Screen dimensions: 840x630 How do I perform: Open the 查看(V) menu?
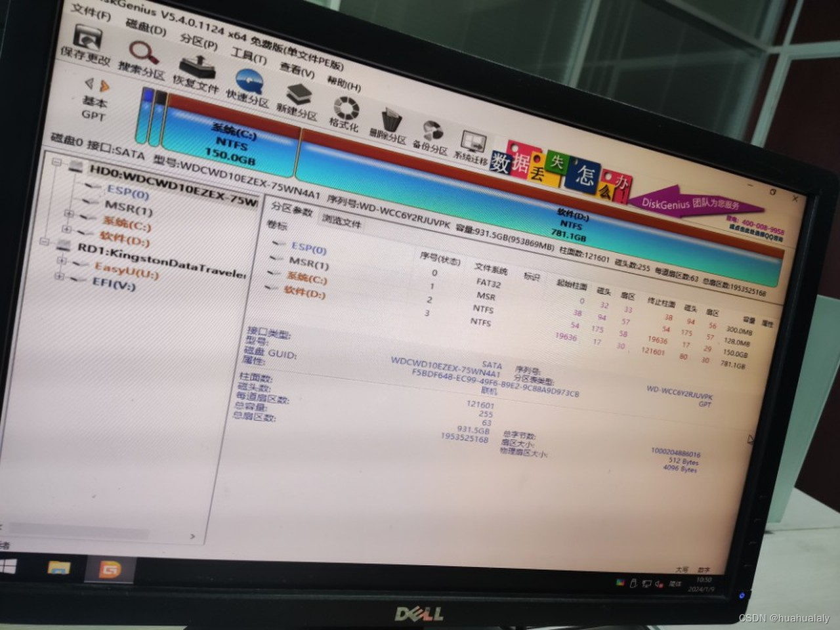[x=297, y=70]
